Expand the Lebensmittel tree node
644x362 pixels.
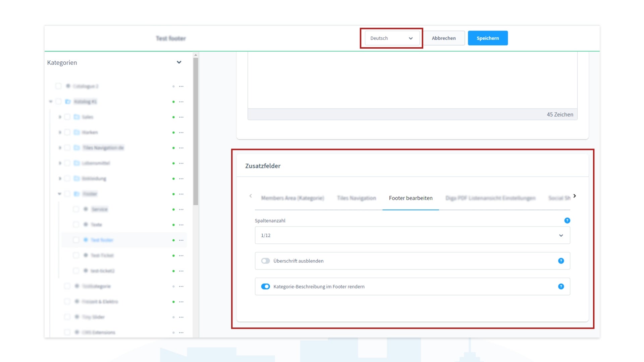click(60, 163)
